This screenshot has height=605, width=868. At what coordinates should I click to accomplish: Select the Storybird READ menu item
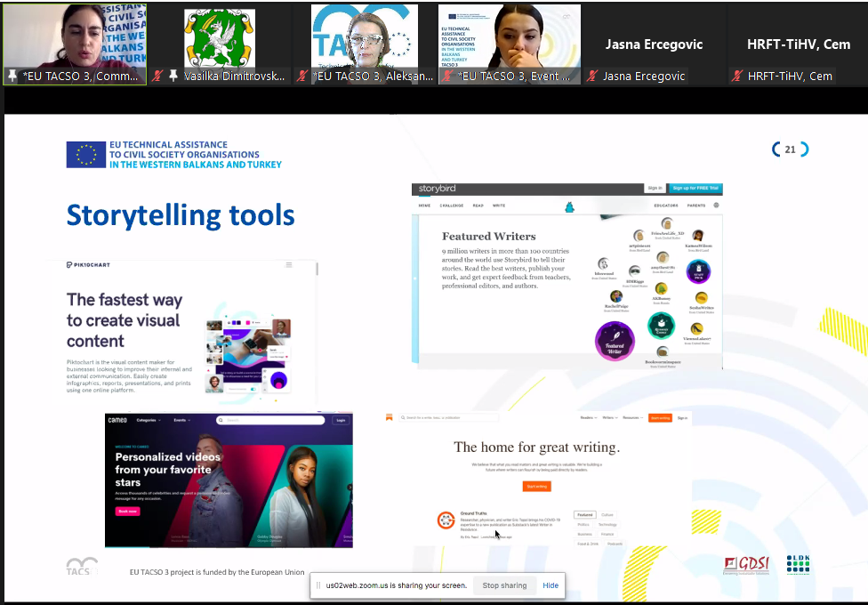click(478, 206)
